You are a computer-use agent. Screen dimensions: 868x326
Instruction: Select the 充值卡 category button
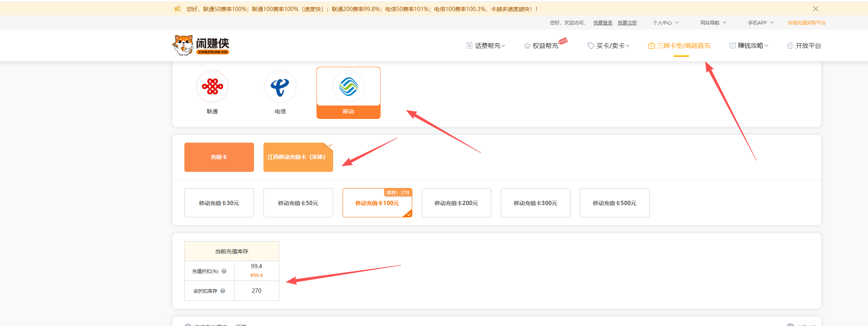pyautogui.click(x=219, y=157)
